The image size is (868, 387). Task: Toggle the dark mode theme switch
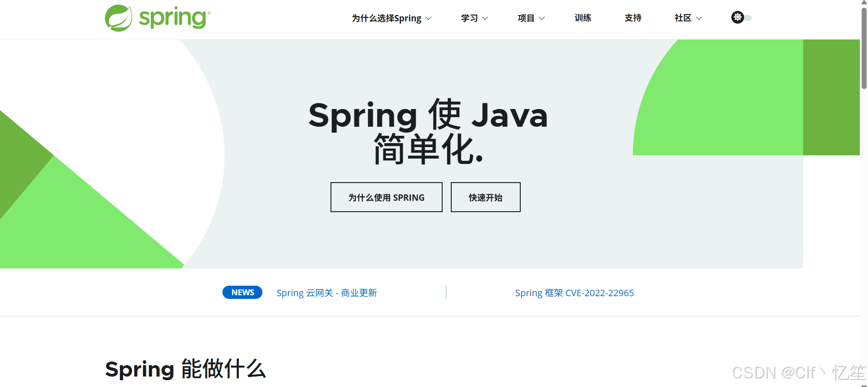click(741, 18)
